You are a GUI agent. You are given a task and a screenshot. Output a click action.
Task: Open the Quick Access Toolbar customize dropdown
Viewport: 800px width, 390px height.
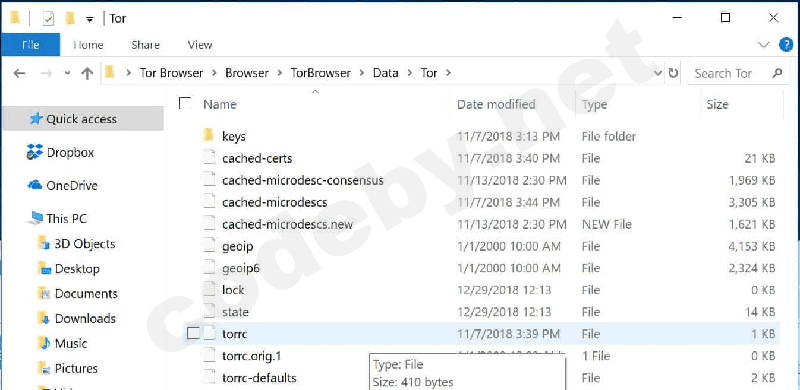(89, 19)
